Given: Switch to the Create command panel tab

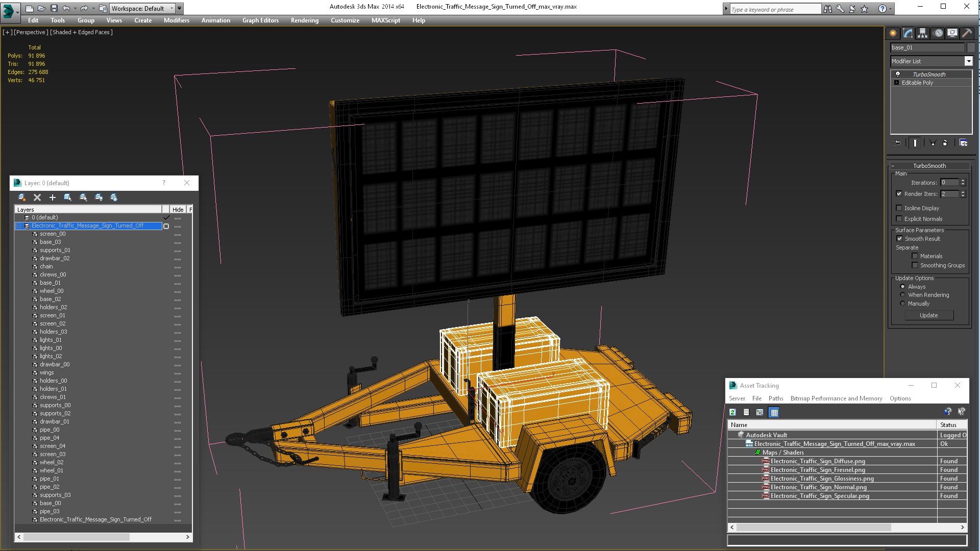Looking at the screenshot, I should (893, 33).
